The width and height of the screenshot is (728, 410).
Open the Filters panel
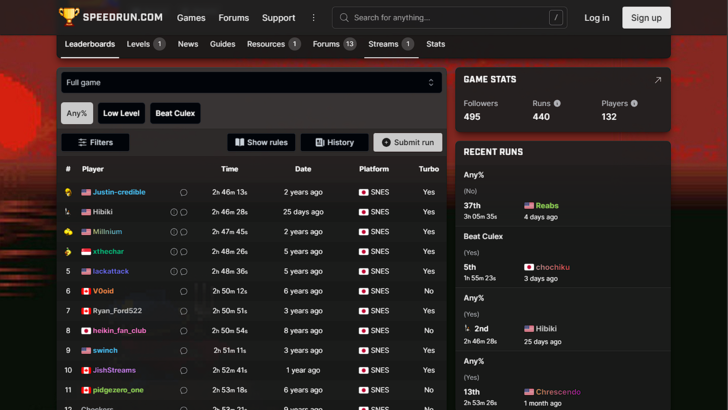point(95,142)
